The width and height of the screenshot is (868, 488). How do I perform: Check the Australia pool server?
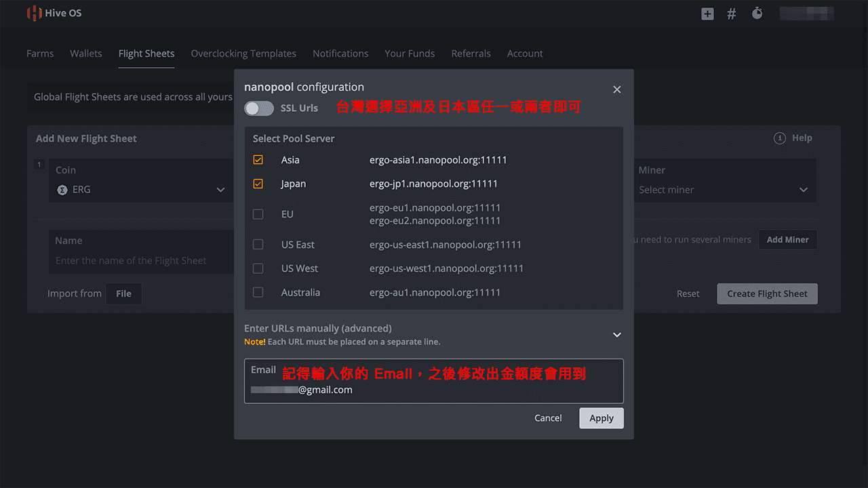(258, 292)
